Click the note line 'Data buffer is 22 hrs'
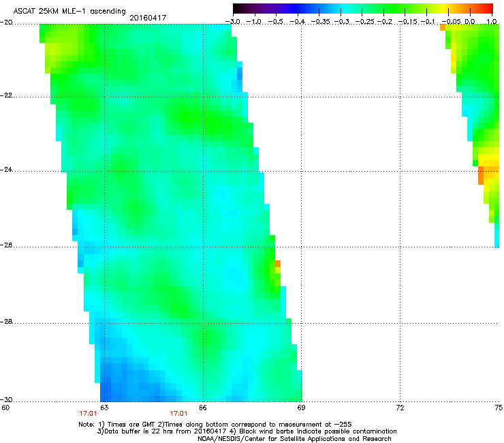Screen dimensions: 504x443 (x=247, y=431)
